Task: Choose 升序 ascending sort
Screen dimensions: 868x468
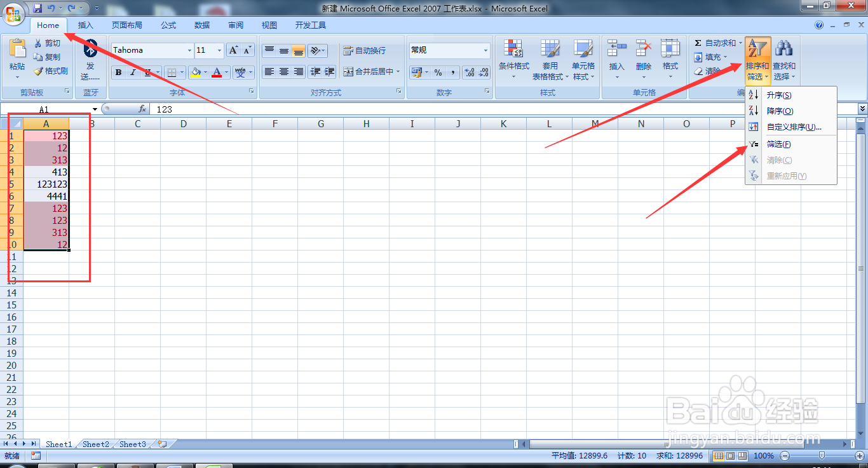Action: tap(791, 95)
